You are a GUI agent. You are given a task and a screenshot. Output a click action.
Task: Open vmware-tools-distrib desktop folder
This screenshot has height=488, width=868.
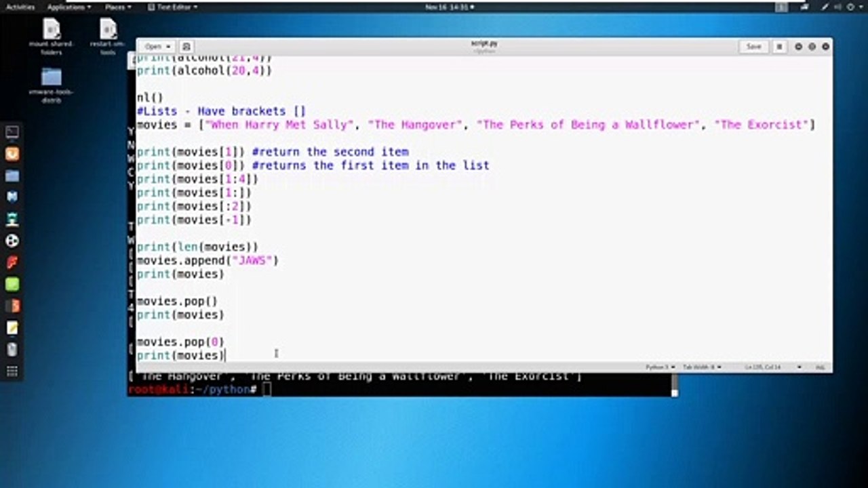tap(52, 85)
